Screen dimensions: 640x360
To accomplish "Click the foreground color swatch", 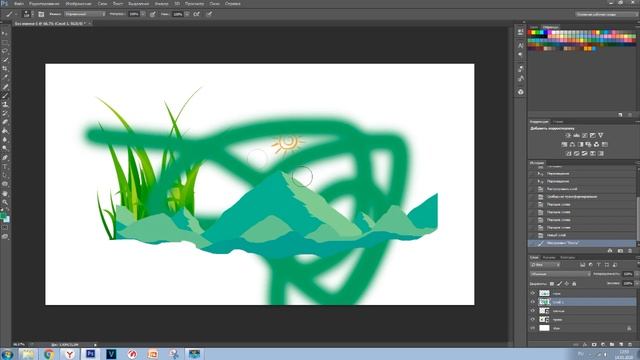I will 3,215.
